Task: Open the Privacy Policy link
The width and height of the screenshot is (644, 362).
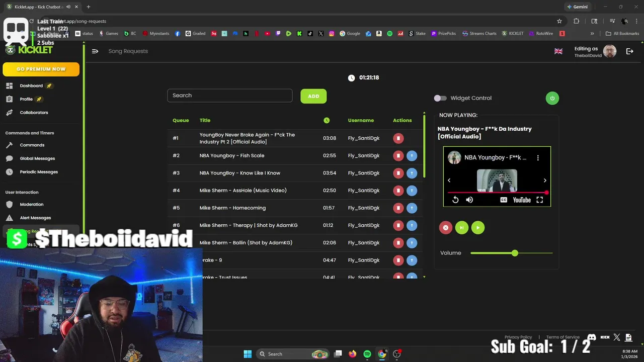Action: [518, 337]
